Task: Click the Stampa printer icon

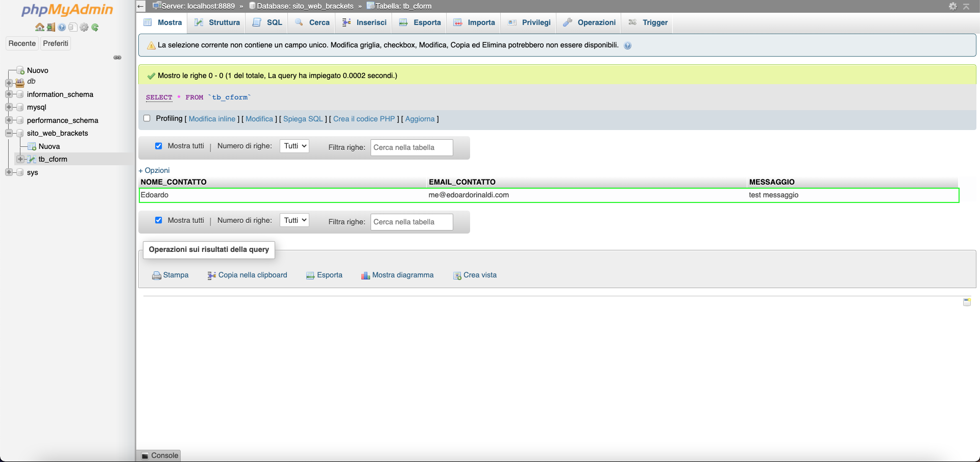Action: point(157,275)
